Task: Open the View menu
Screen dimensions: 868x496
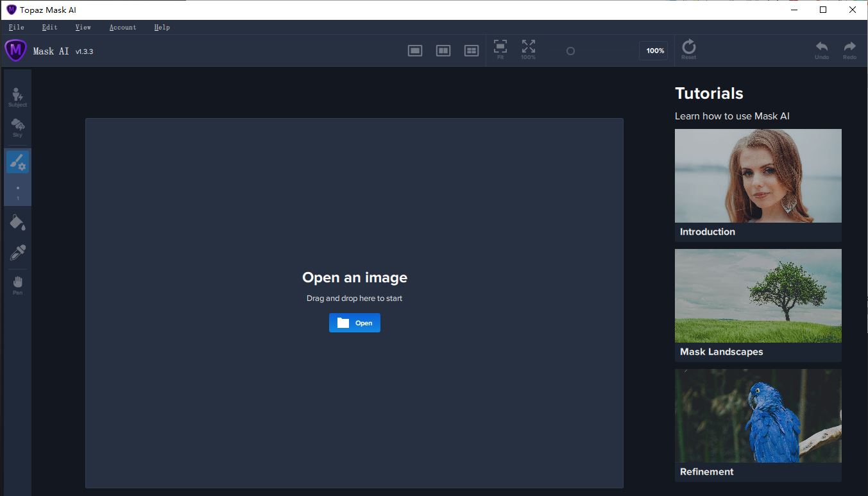Action: [x=83, y=27]
